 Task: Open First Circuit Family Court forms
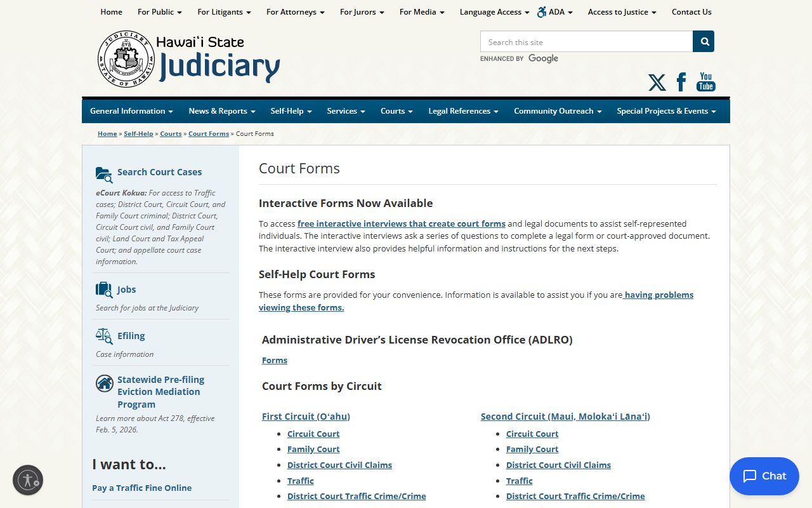point(313,449)
